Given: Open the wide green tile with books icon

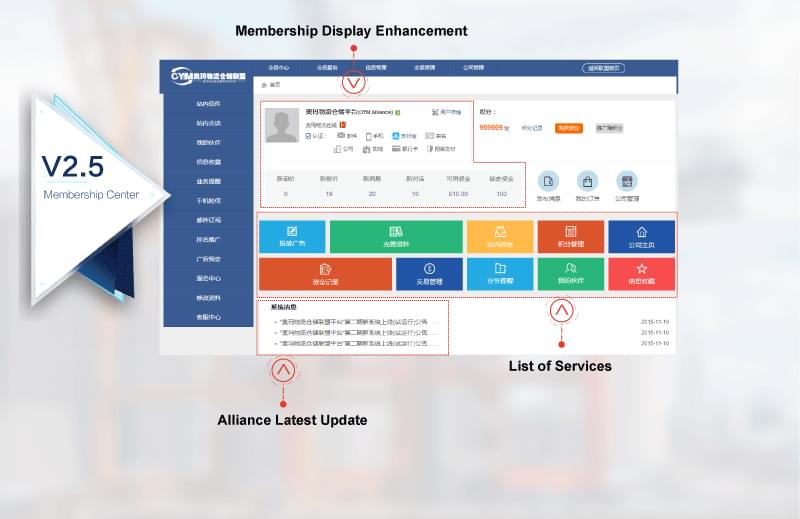Looking at the screenshot, I should pyautogui.click(x=396, y=237).
